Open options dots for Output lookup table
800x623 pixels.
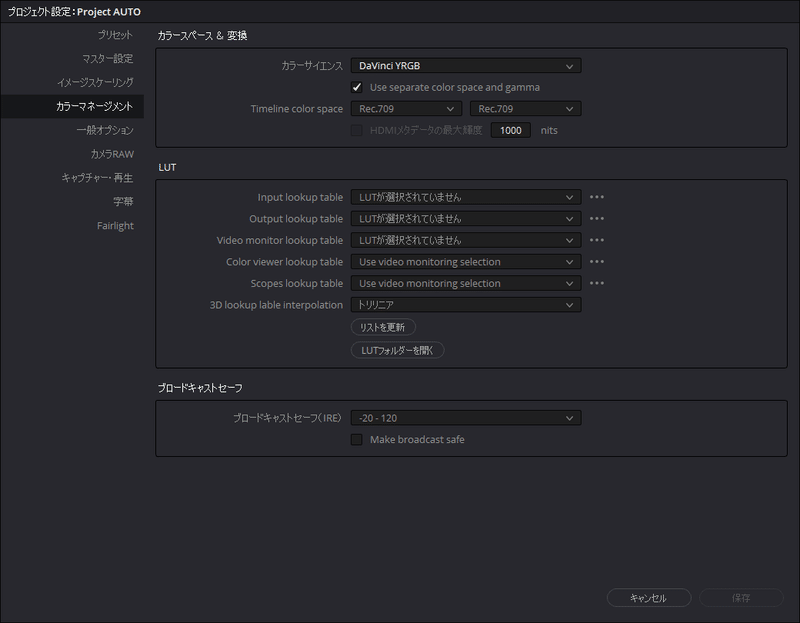click(596, 218)
